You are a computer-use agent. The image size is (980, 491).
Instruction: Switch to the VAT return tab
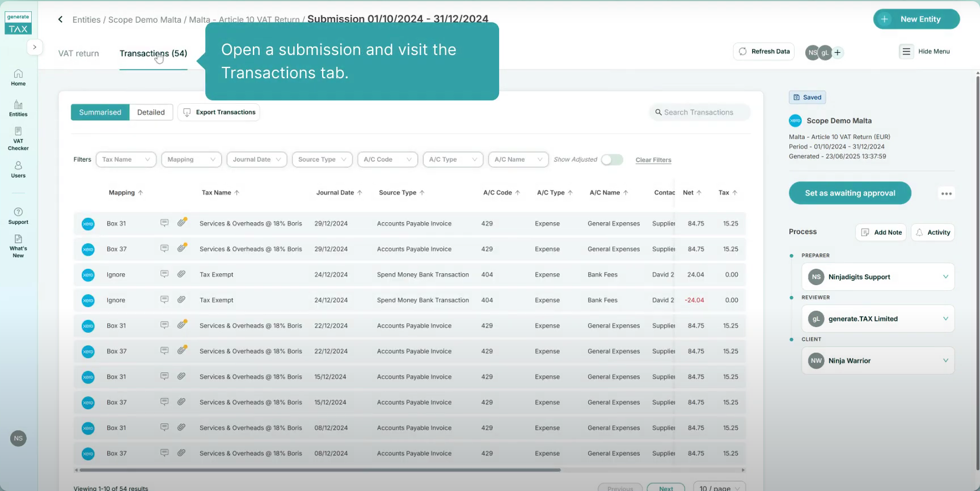[78, 53]
